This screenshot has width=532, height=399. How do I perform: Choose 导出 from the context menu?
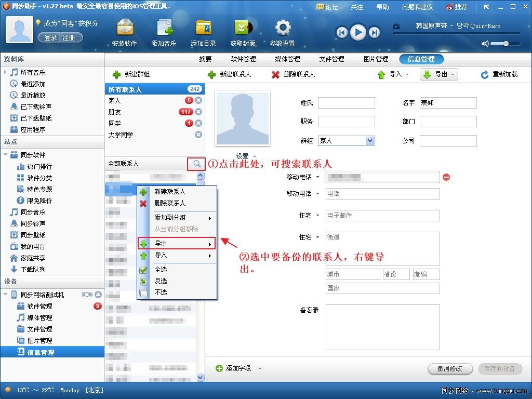tap(161, 243)
